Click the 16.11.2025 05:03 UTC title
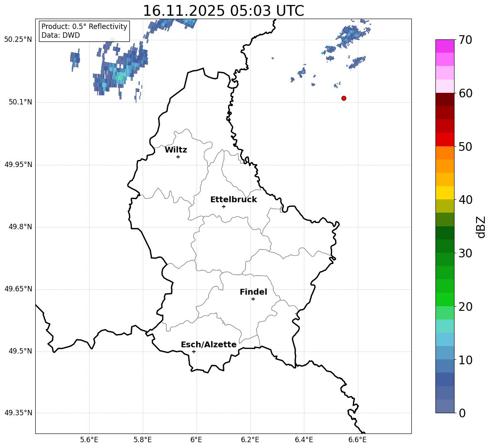Screen dimensions: 491x448 click(223, 11)
